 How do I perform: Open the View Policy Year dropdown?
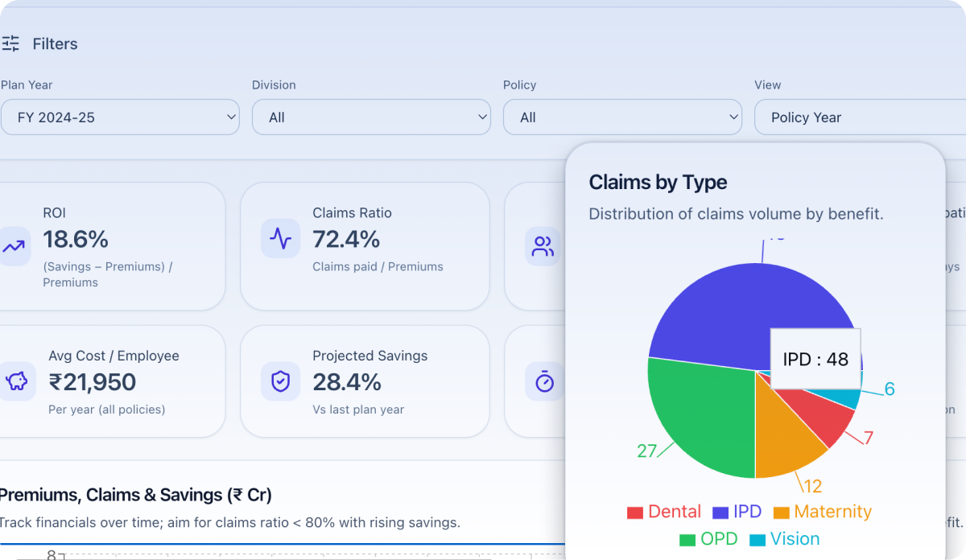tap(860, 117)
